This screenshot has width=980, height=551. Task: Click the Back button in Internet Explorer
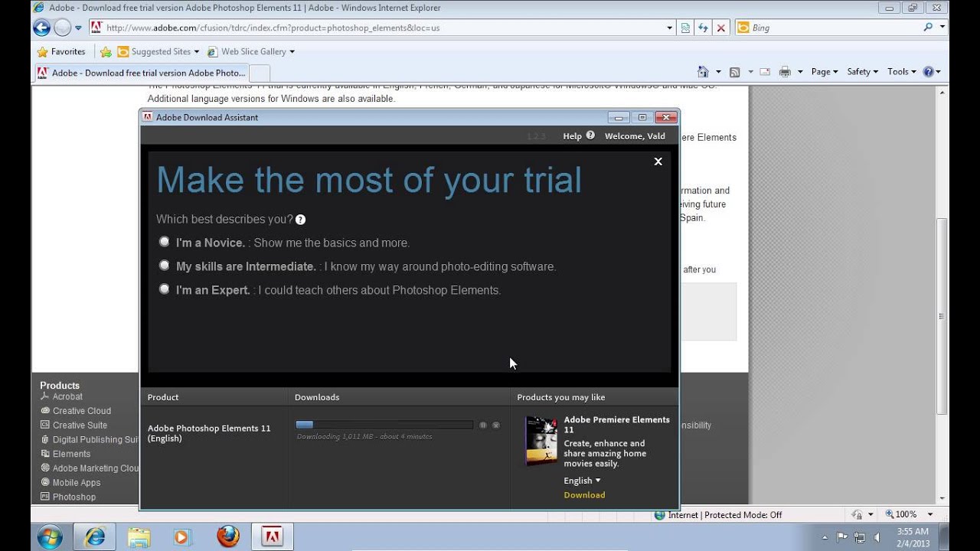pyautogui.click(x=42, y=28)
